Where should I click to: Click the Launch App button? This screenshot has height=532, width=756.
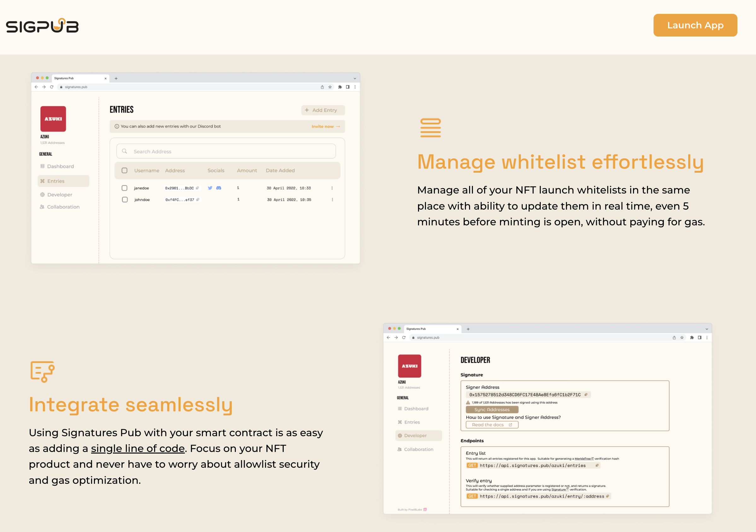(x=695, y=25)
